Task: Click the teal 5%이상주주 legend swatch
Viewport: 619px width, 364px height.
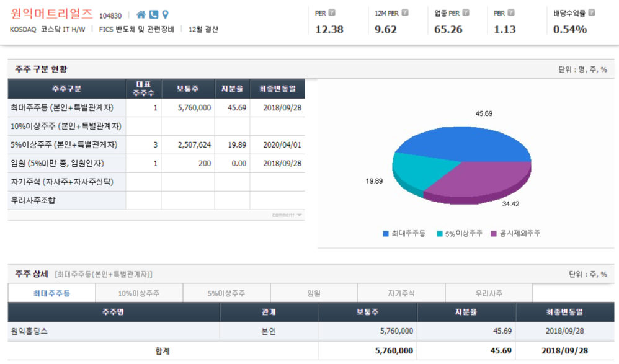Action: [439, 234]
